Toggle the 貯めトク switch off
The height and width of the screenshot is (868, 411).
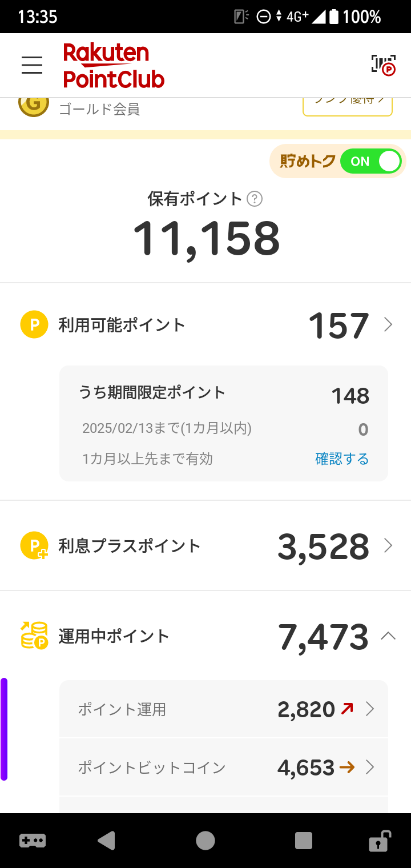pyautogui.click(x=371, y=162)
